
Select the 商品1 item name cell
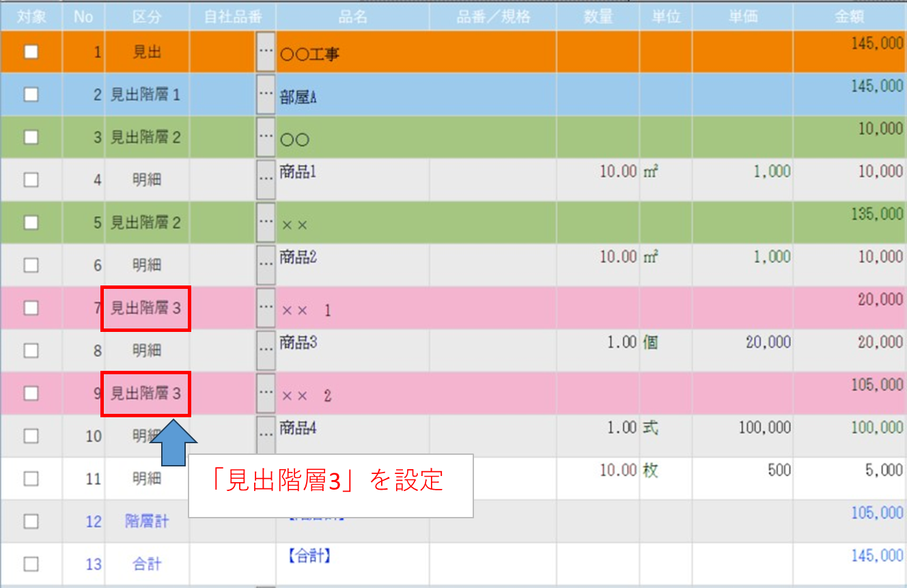[x=352, y=180]
